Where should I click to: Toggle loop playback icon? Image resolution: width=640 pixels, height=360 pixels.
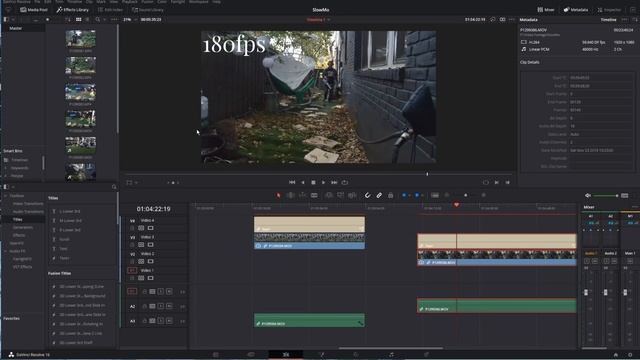345,182
